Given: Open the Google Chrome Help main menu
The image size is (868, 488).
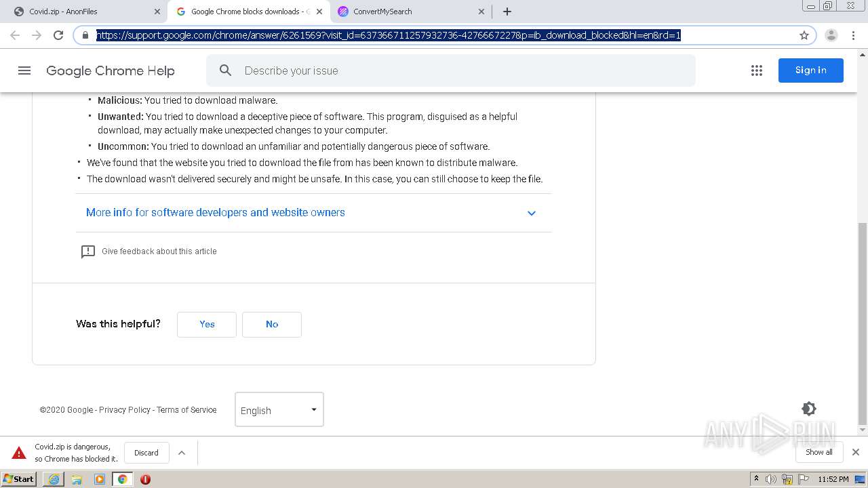Looking at the screenshot, I should click(x=24, y=70).
